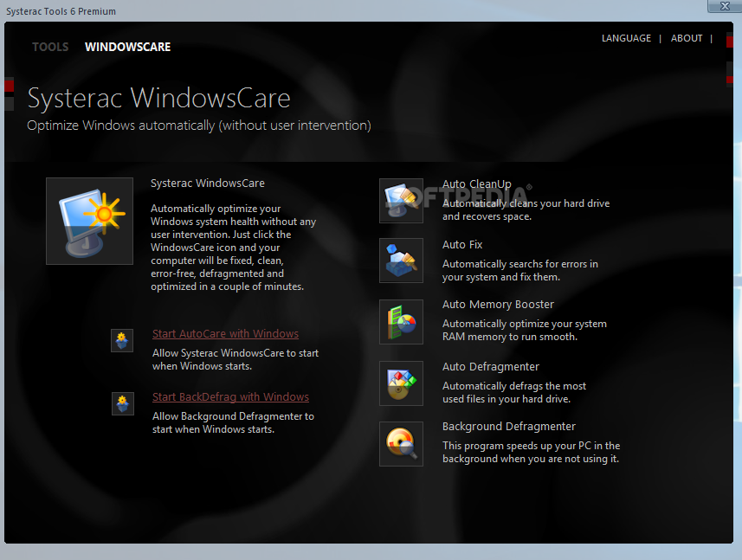The width and height of the screenshot is (742, 560).
Task: Click the large 'Systerac WindowsCare' page heading
Action: pos(159,99)
